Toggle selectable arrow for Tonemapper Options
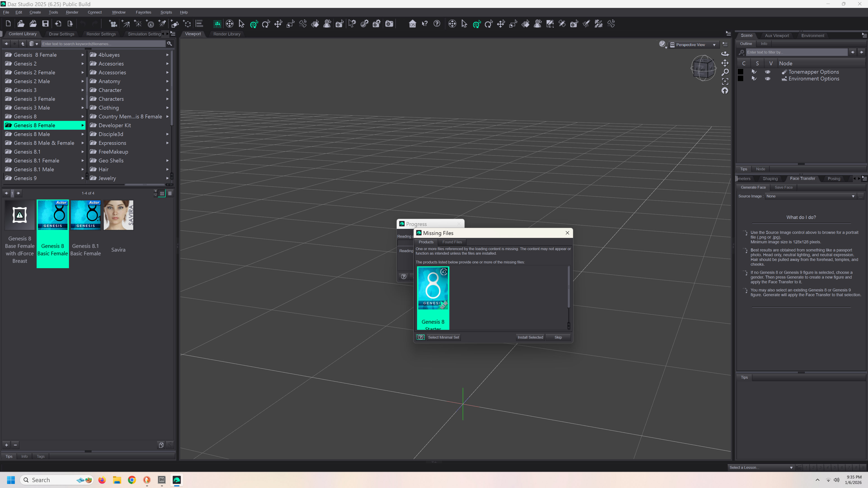 [754, 72]
